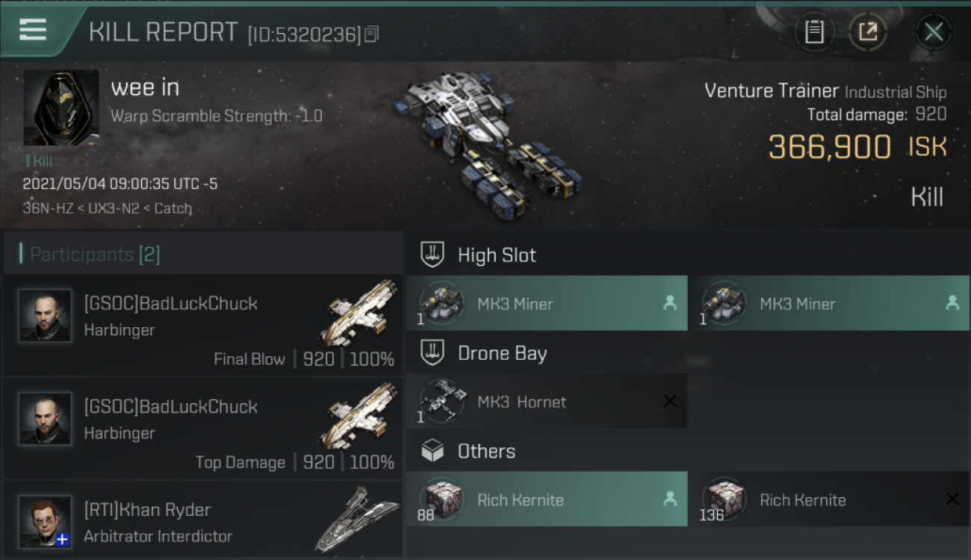The image size is (971, 560).
Task: Select the Rich Kernite stack of 88
Action: coord(547,499)
